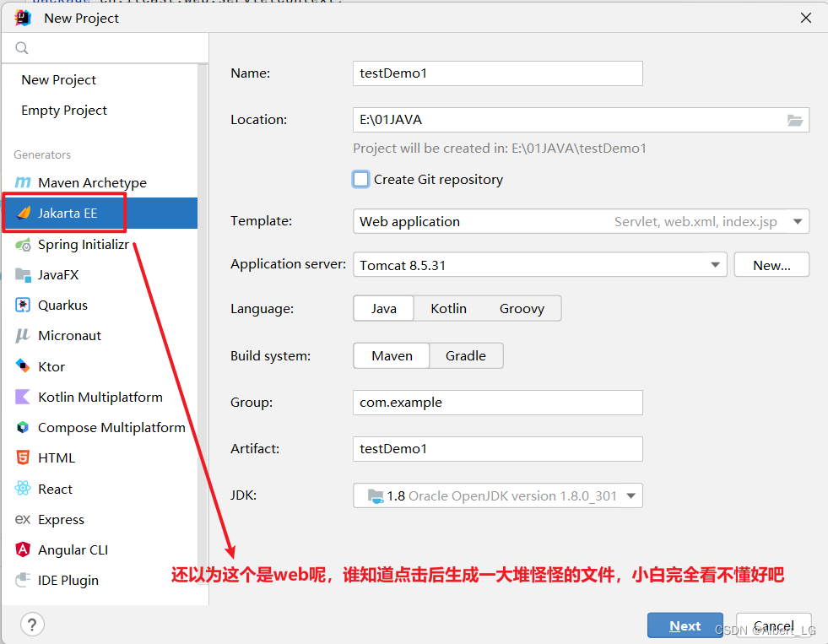Click the Artifact input field
The image size is (828, 644).
point(497,449)
